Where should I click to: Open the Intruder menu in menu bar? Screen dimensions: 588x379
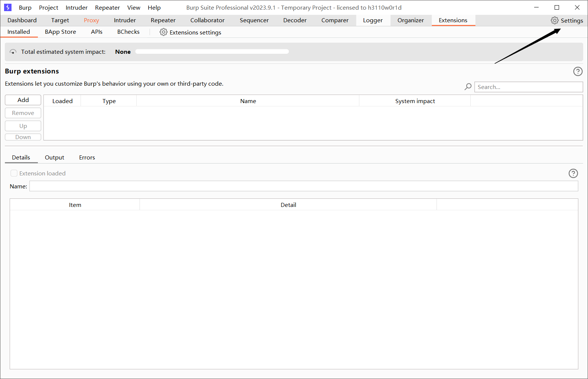pyautogui.click(x=76, y=7)
